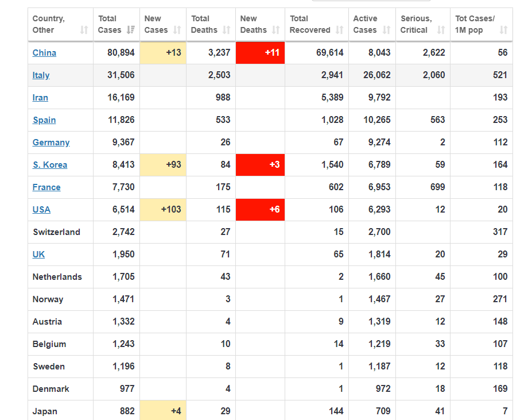Click the Tot Cases/1M pop sort icon
Screen dimensions: 532x420
click(x=503, y=30)
